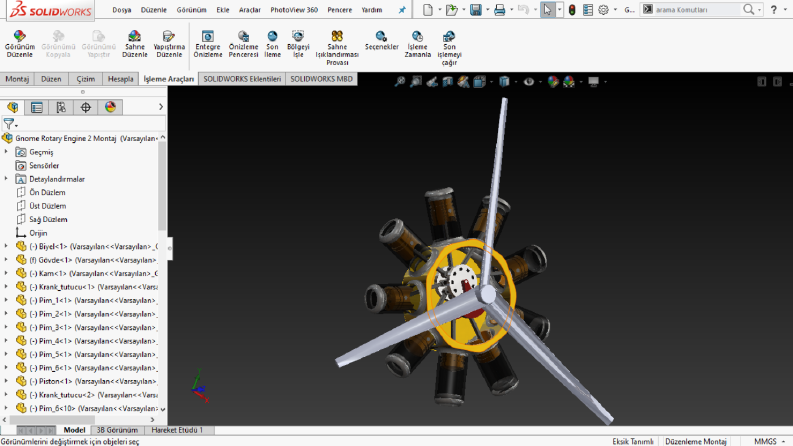
Task: Open units MMGS dropdown in status bar
Action: pyautogui.click(x=770, y=441)
